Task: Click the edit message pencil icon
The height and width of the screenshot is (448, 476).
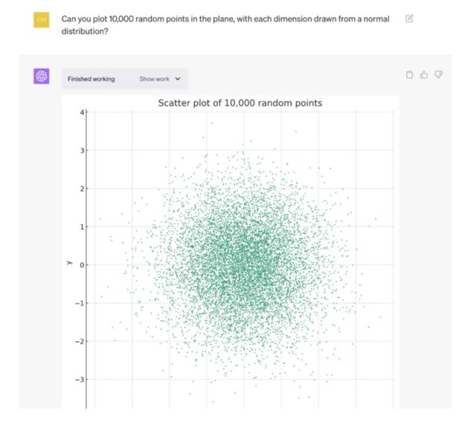Action: (x=409, y=18)
